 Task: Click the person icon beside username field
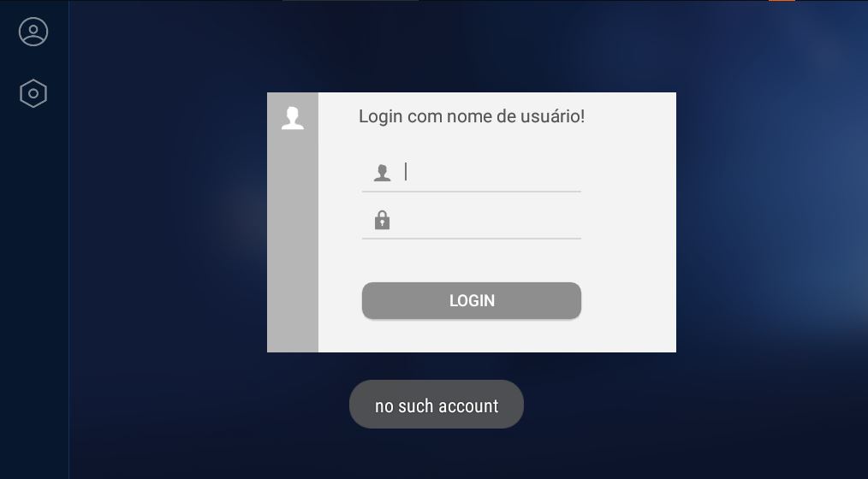coord(382,173)
